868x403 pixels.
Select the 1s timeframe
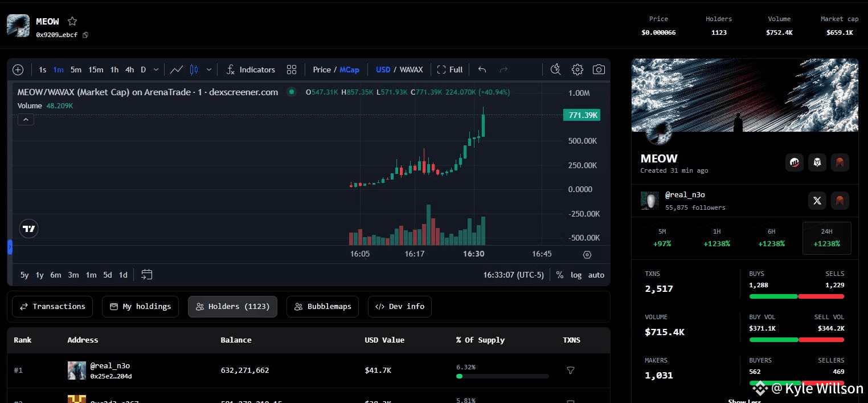(43, 70)
